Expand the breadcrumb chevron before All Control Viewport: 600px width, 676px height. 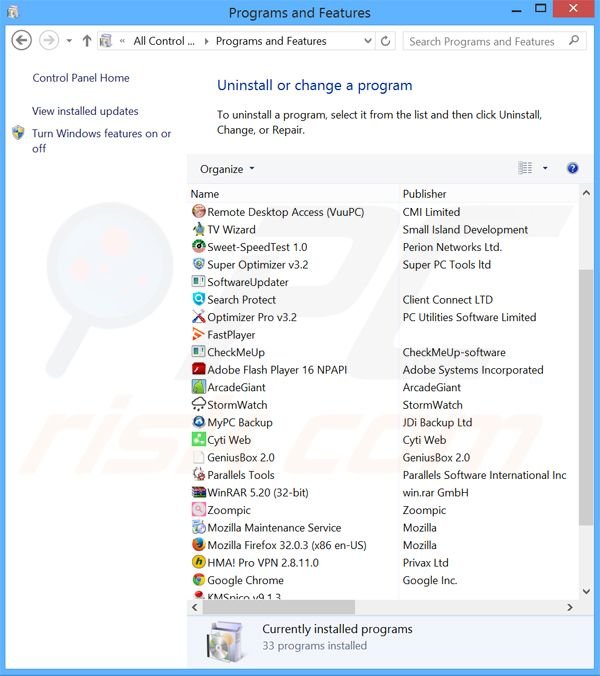click(122, 41)
